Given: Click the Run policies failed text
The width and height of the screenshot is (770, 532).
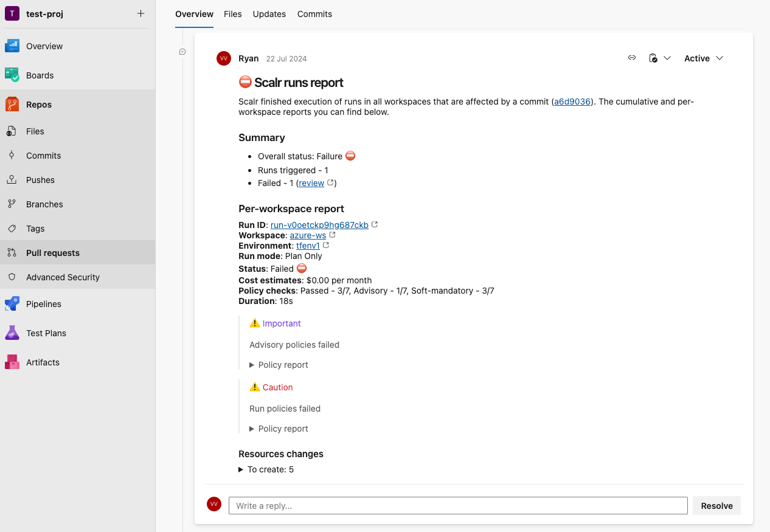Looking at the screenshot, I should coord(285,409).
